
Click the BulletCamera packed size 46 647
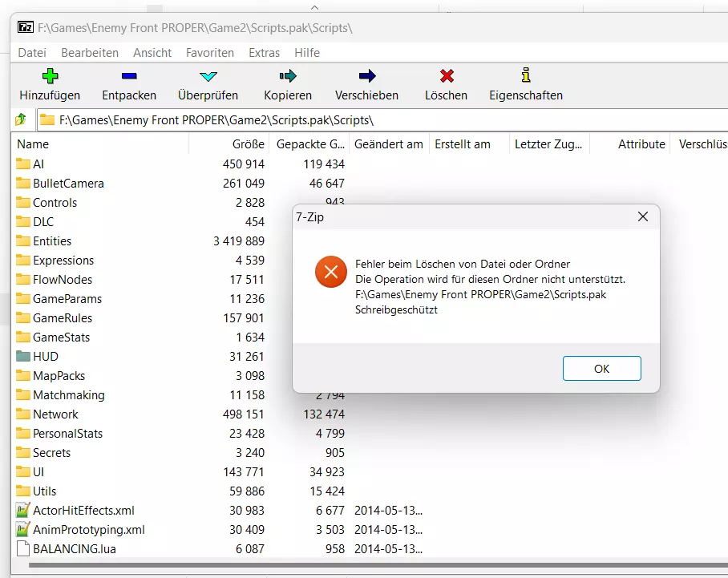coord(327,184)
